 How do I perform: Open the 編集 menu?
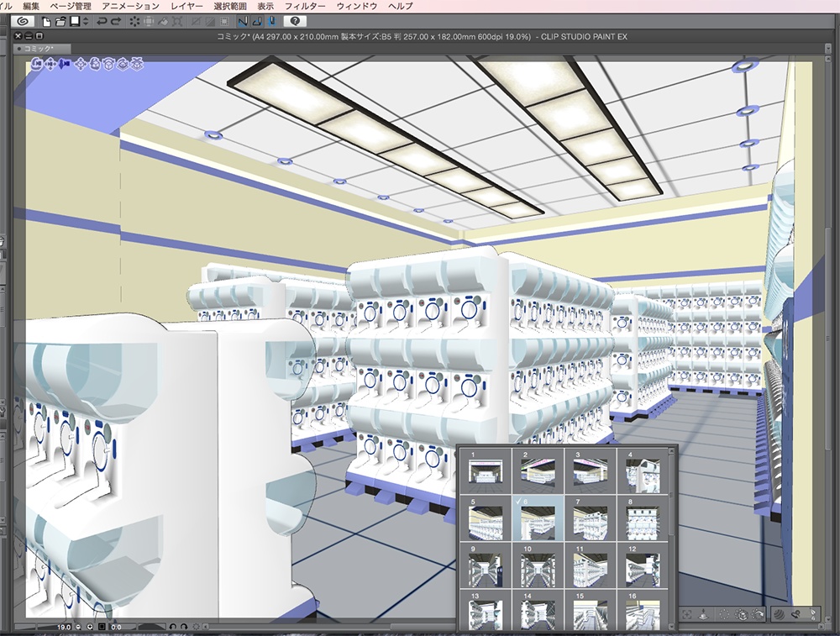pyautogui.click(x=31, y=7)
